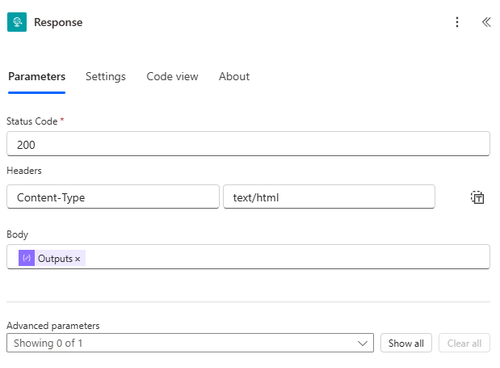This screenshot has height=368, width=500.
Task: Click the Headers label
Action: coord(24,171)
